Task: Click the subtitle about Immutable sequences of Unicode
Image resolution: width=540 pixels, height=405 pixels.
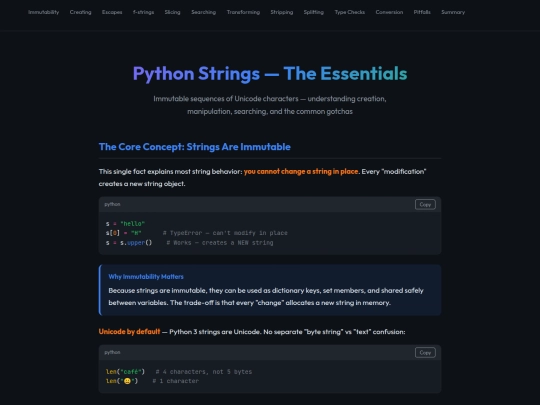Action: [270, 105]
